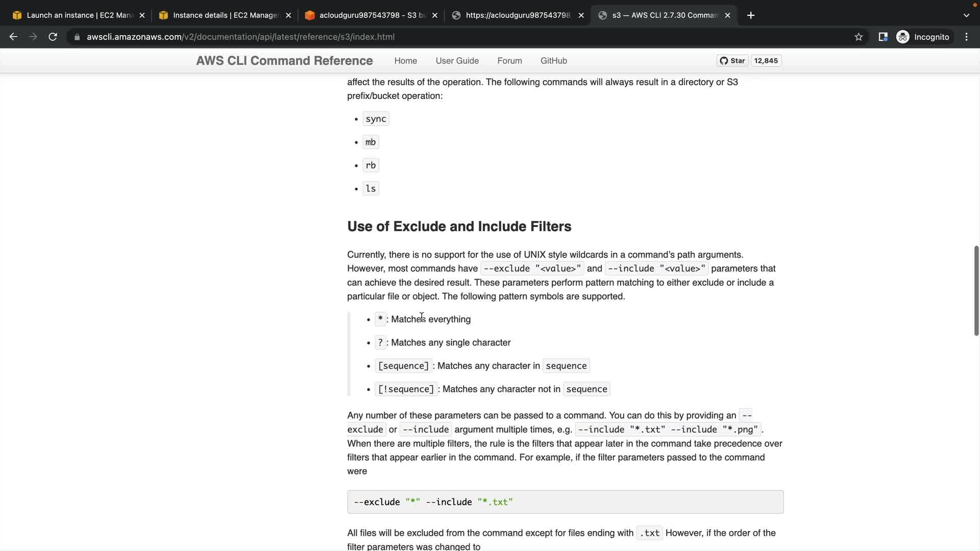
Task: Open the side panel icon
Action: click(x=883, y=37)
